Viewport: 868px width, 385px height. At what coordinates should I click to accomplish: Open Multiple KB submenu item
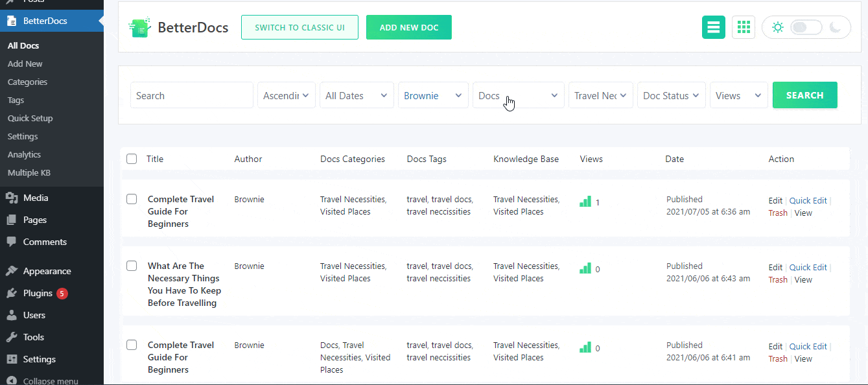[x=29, y=172]
